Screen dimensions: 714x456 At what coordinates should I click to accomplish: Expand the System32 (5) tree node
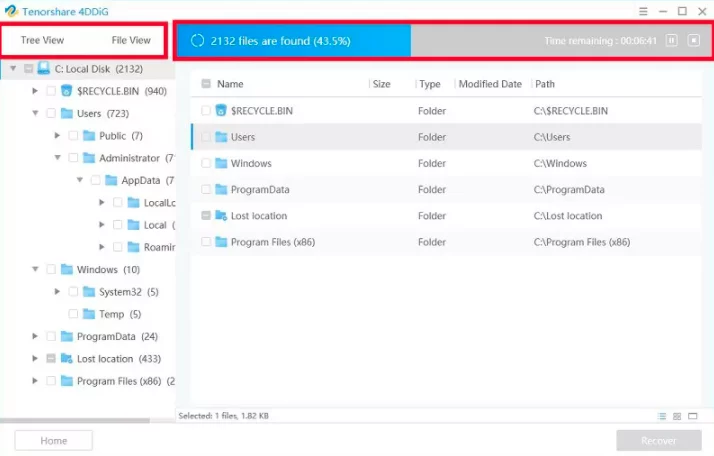point(57,292)
